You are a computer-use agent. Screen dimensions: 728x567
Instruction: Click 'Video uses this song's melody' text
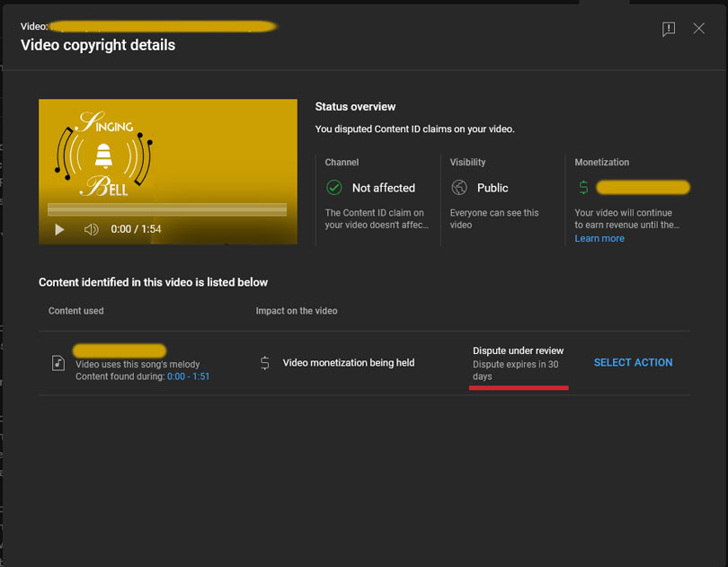pos(138,364)
